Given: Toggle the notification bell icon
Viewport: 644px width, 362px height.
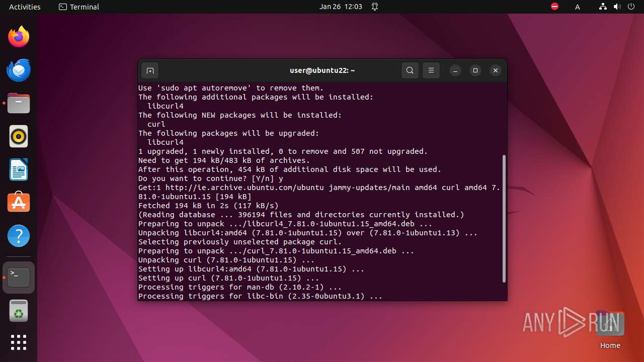Looking at the screenshot, I should (375, 7).
